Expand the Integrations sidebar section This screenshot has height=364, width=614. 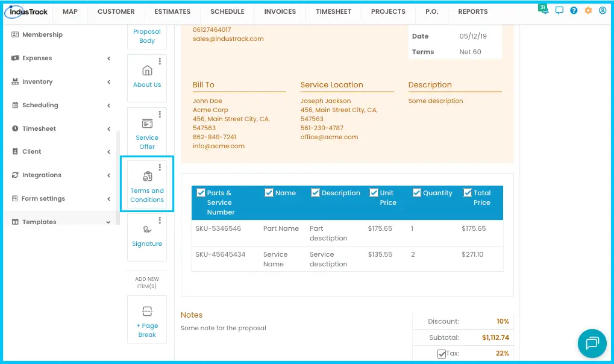61,175
